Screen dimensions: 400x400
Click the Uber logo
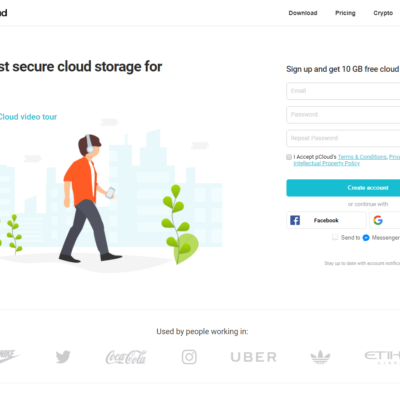click(254, 357)
